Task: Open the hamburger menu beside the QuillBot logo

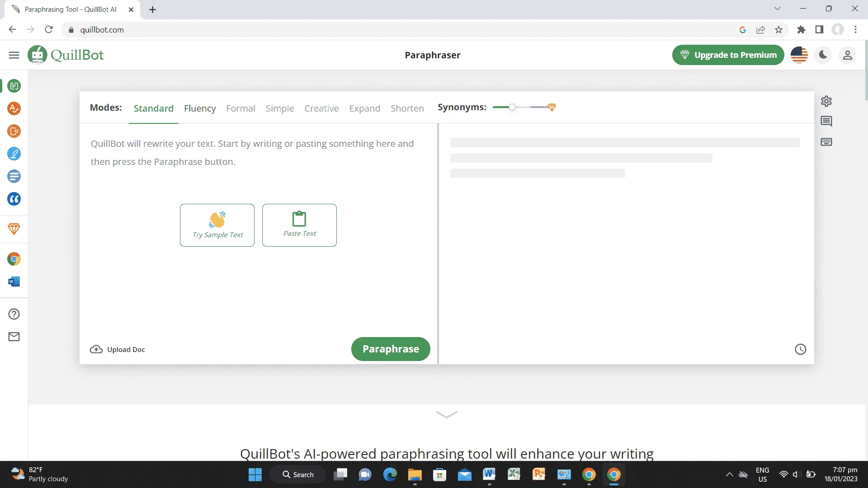Action: click(x=14, y=55)
